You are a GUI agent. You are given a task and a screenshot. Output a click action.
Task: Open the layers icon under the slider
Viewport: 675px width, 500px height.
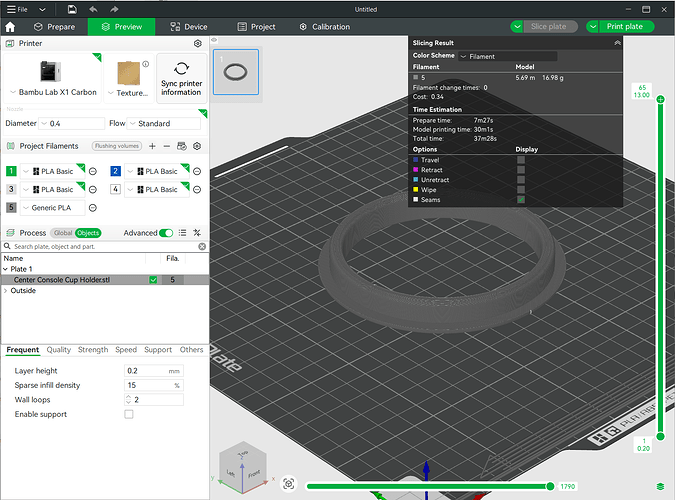pos(660,486)
